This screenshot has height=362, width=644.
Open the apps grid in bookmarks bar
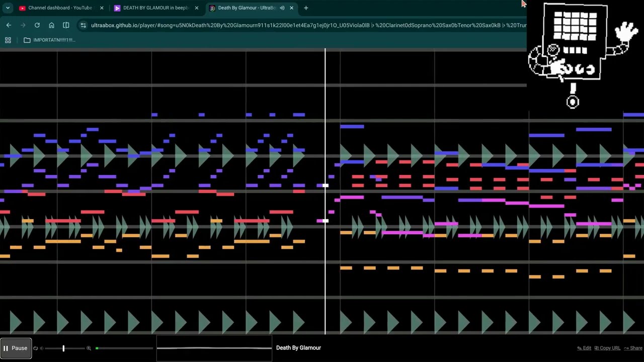tap(8, 40)
